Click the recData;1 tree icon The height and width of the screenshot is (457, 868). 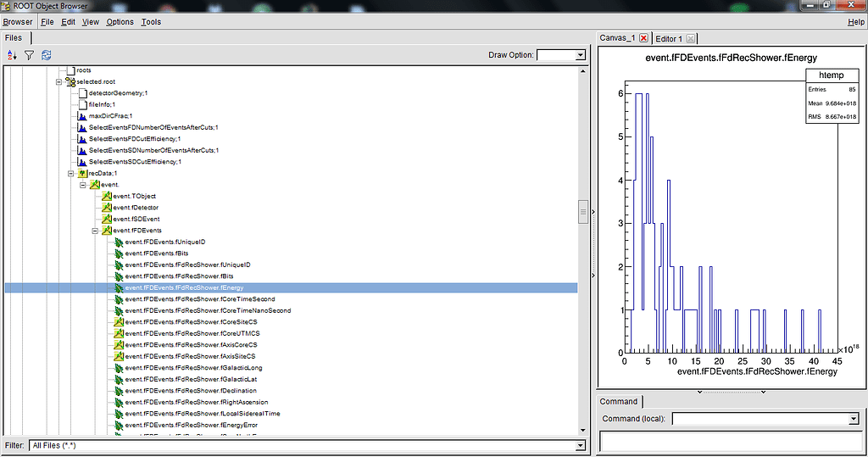tap(82, 173)
